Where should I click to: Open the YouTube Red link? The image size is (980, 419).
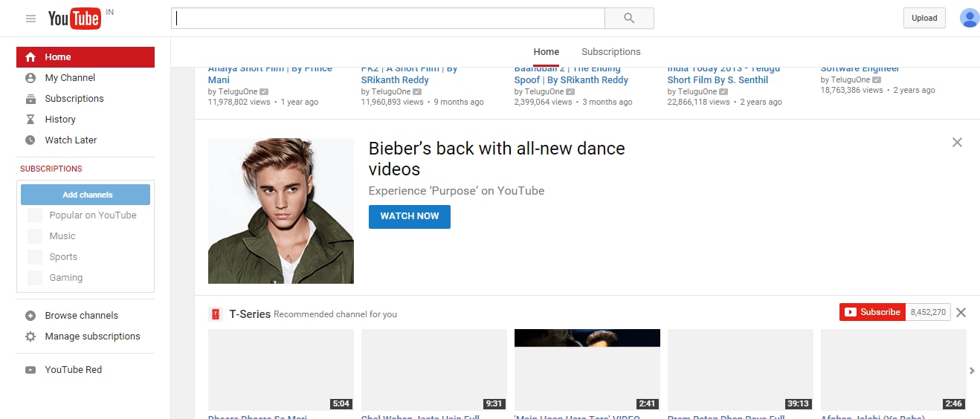(73, 370)
